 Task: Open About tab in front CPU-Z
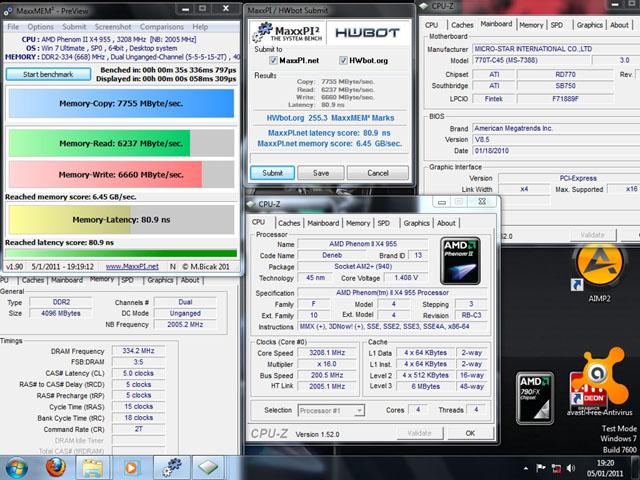pyautogui.click(x=446, y=223)
